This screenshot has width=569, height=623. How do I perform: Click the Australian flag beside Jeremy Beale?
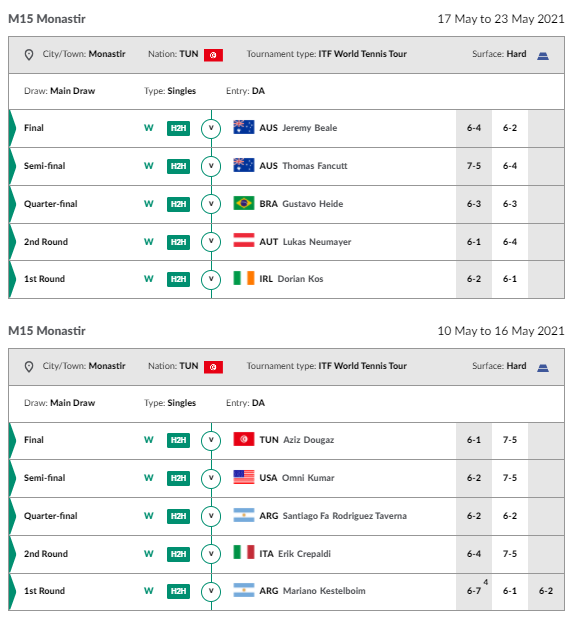point(244,127)
